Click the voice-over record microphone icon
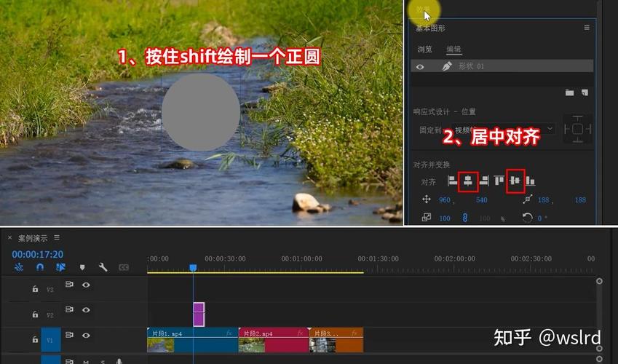618x364 pixels. point(119,361)
